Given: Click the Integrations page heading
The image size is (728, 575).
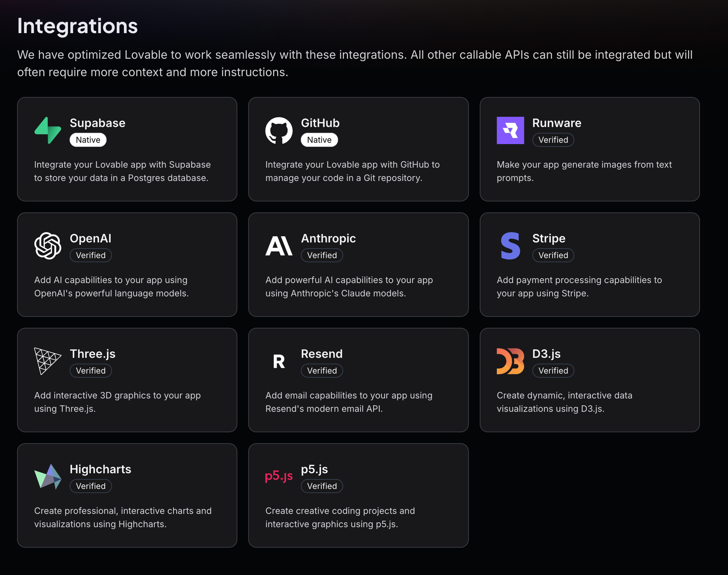Looking at the screenshot, I should (78, 26).
